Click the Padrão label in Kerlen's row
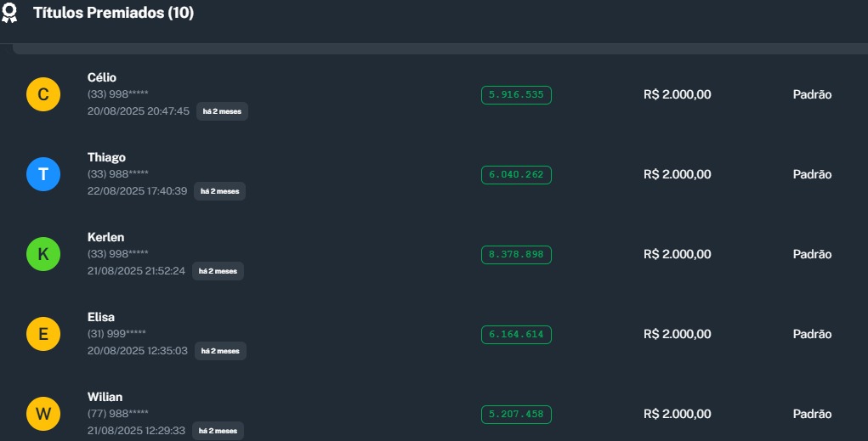Screen dimensions: 868x441 812,254
